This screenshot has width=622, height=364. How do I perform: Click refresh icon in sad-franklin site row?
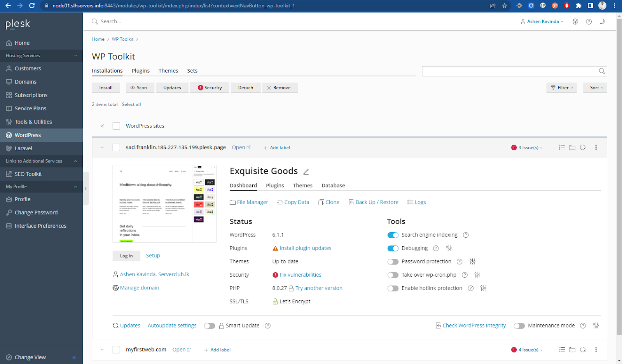coord(583,148)
